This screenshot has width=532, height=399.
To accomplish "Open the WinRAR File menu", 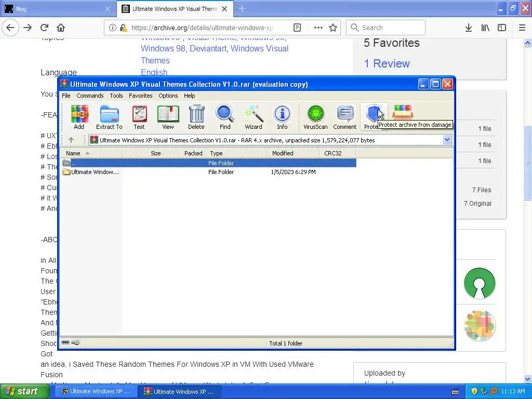I will (x=66, y=96).
